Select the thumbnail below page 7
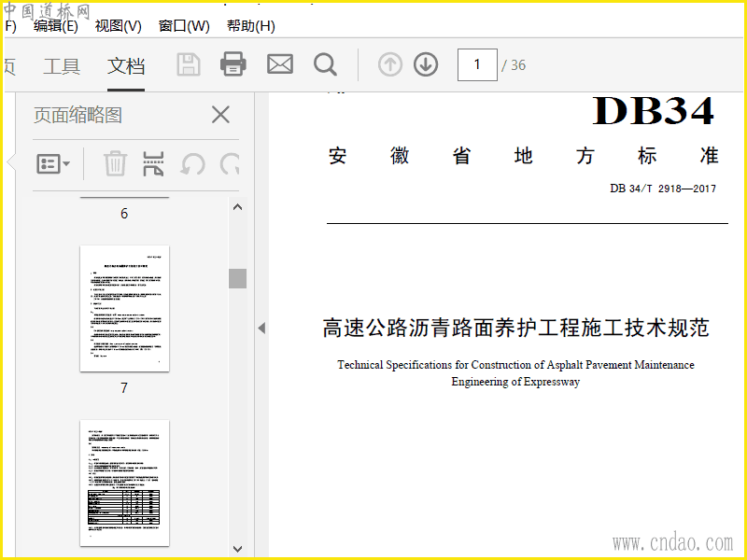 124,483
